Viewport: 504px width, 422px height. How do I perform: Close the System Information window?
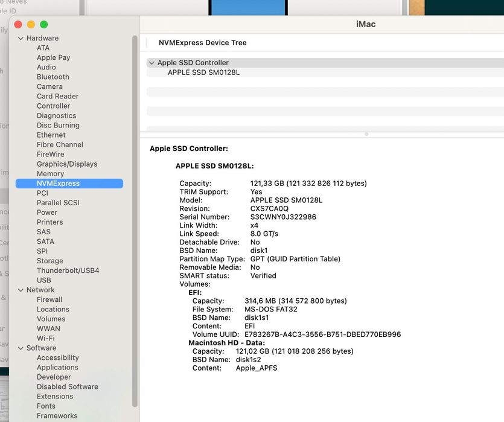pos(18,24)
